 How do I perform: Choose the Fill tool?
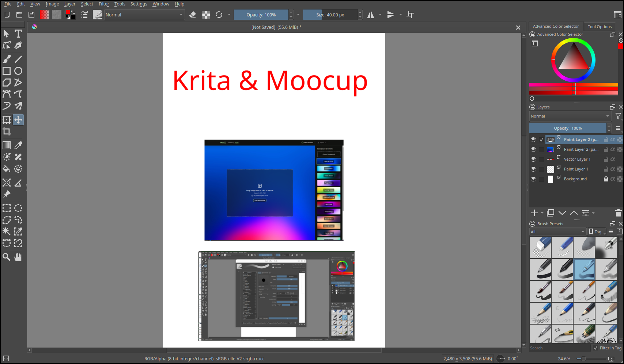pos(6,169)
